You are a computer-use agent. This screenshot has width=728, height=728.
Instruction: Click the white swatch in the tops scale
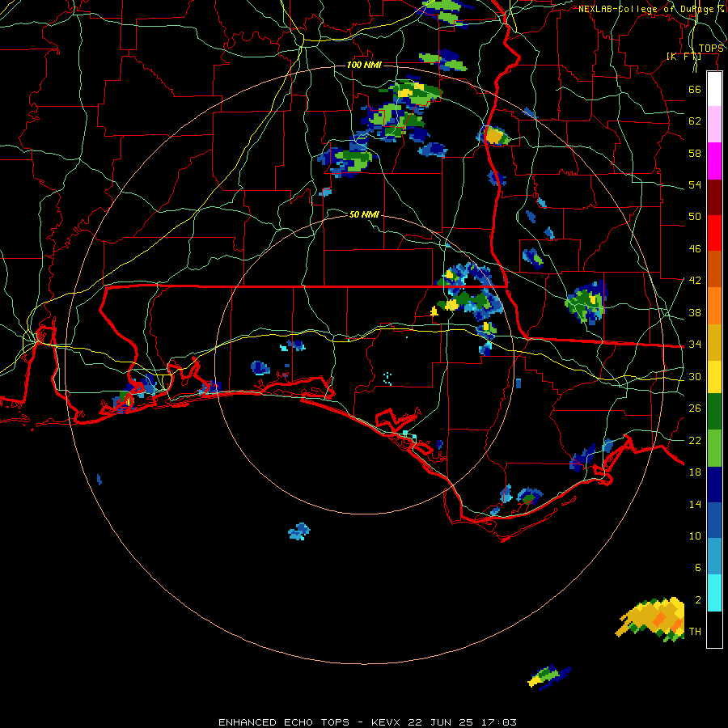[x=714, y=89]
